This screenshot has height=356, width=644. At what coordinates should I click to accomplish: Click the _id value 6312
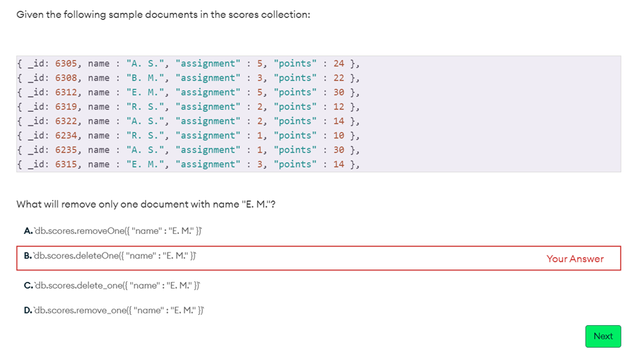point(66,93)
